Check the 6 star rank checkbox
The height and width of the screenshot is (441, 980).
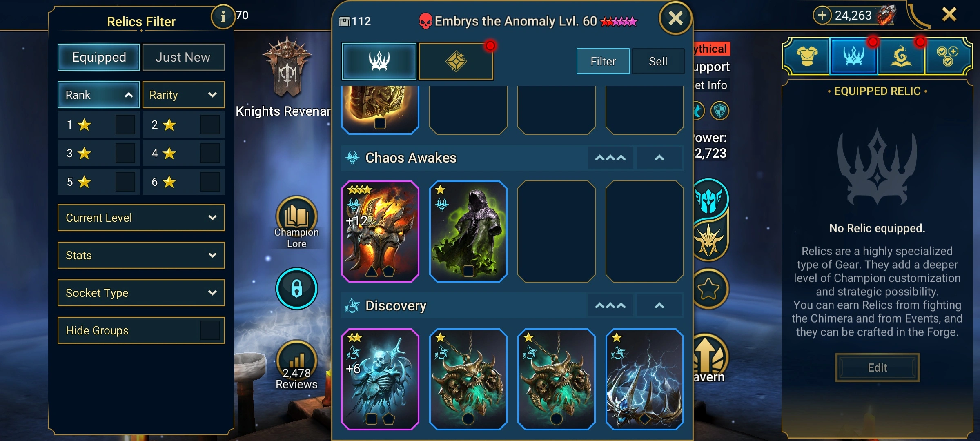pyautogui.click(x=210, y=182)
